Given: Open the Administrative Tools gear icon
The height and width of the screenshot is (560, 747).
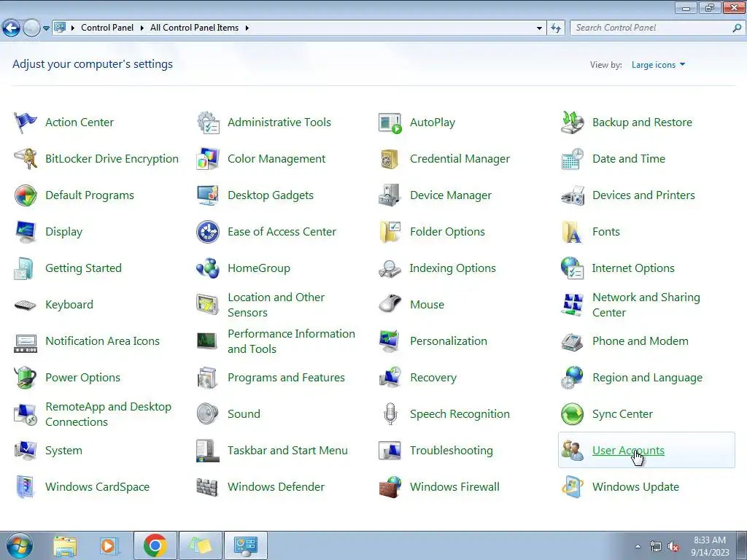Looking at the screenshot, I should tap(208, 122).
